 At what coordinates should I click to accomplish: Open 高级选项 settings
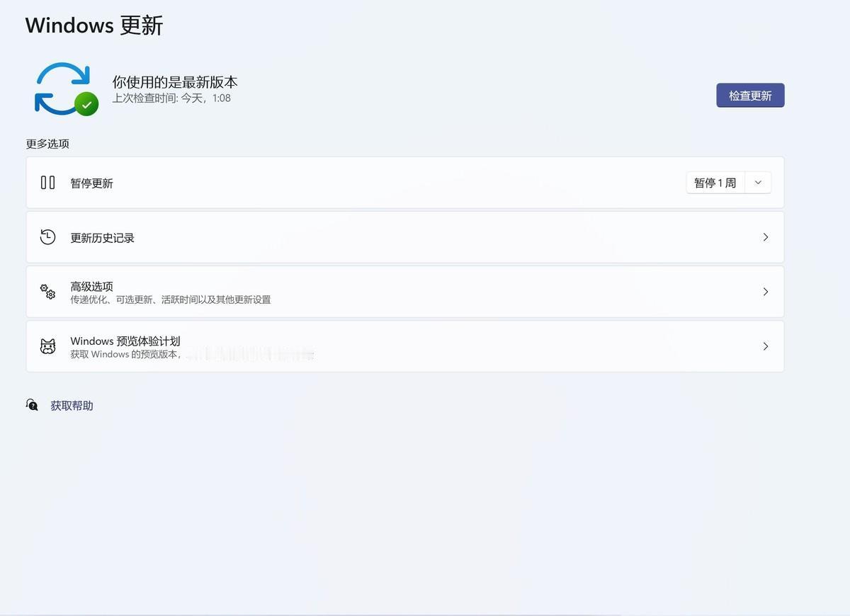click(405, 292)
